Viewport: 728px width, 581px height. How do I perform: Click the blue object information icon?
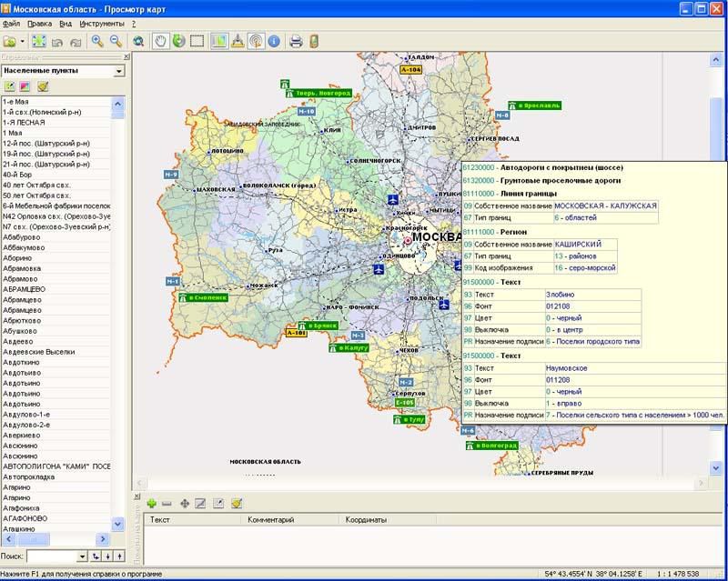point(274,41)
